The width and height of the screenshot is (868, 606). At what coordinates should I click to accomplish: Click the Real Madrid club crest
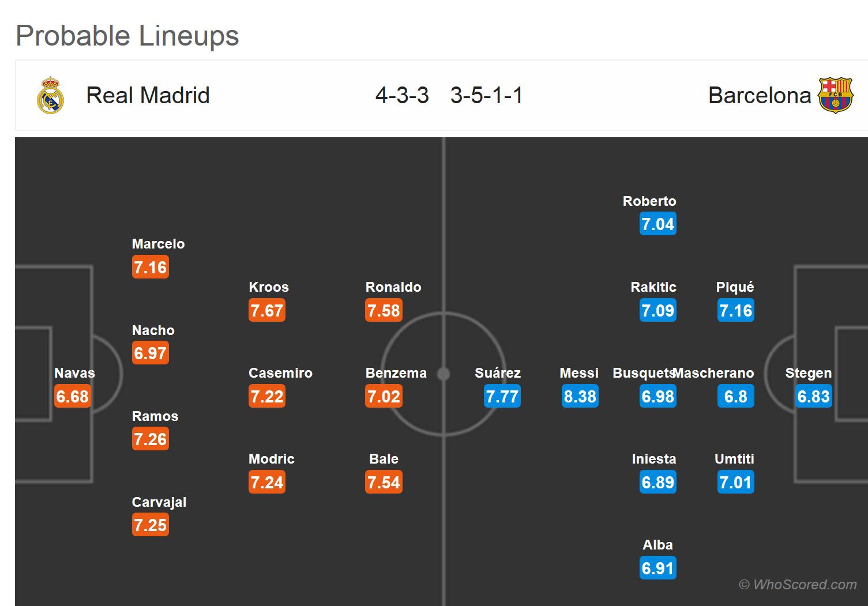pyautogui.click(x=51, y=95)
